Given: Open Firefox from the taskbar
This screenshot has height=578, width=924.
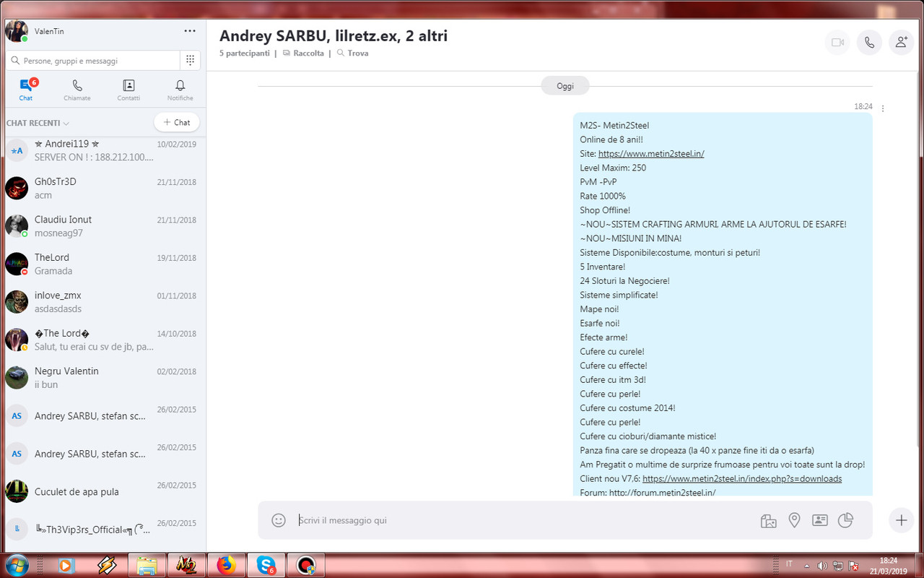Looking at the screenshot, I should (226, 565).
